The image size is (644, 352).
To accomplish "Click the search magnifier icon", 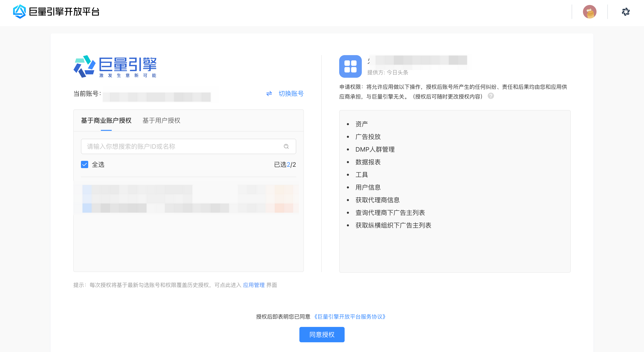I will coord(286,146).
